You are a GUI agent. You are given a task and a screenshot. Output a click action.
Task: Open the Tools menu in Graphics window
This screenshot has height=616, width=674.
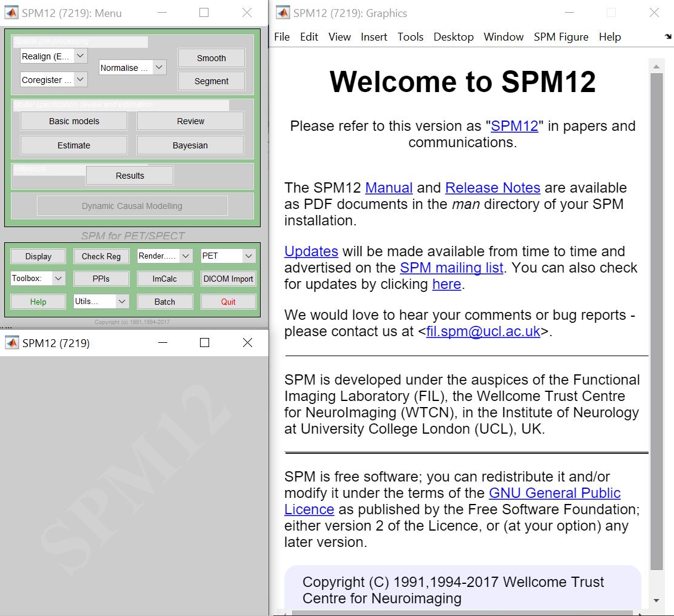click(410, 37)
